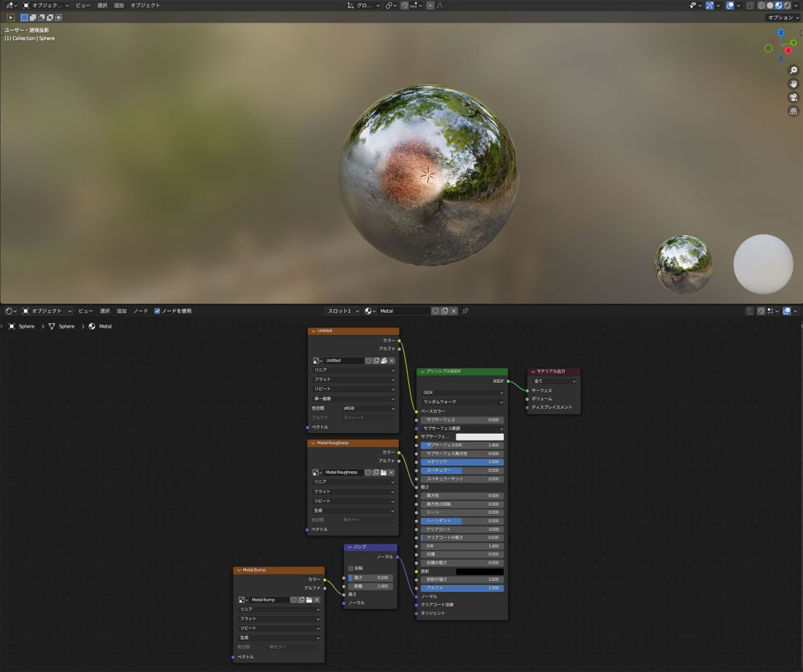Click the zoom magnifier icon in viewport
This screenshot has width=803, height=672.
(794, 70)
